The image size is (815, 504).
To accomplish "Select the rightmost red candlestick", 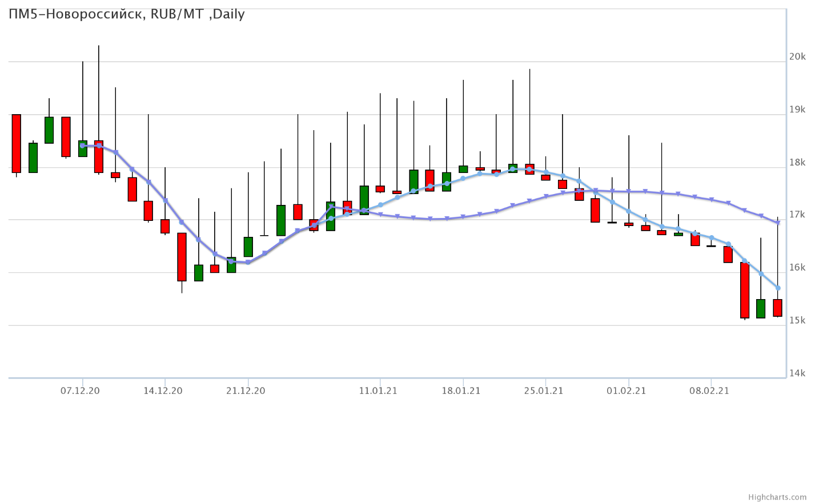I will pos(777,308).
